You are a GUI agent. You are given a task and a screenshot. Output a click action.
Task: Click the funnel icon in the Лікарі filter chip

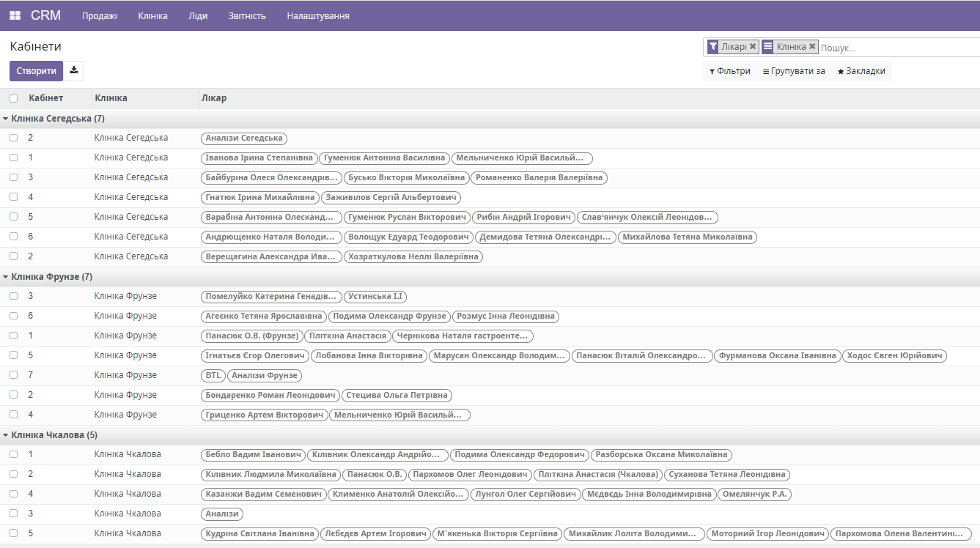tap(712, 46)
